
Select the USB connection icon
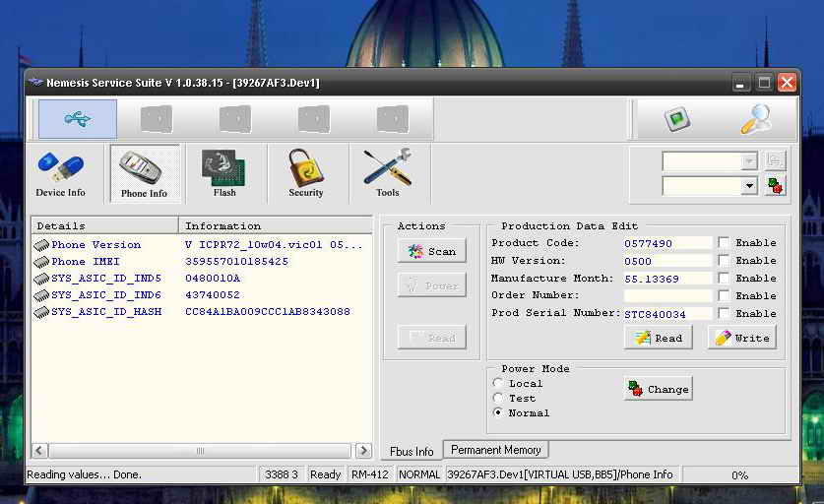78,119
